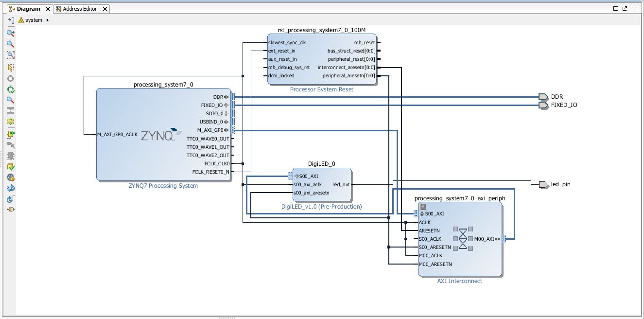Expand M00_AXI interface on AXI Interconnect
Image resolution: width=644 pixels, height=319 pixels.
[498, 239]
